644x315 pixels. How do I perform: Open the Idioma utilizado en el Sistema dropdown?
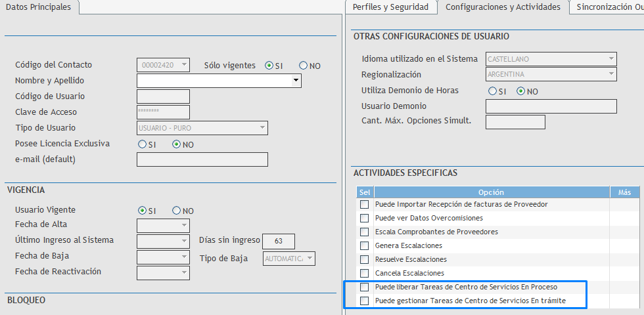[610, 59]
